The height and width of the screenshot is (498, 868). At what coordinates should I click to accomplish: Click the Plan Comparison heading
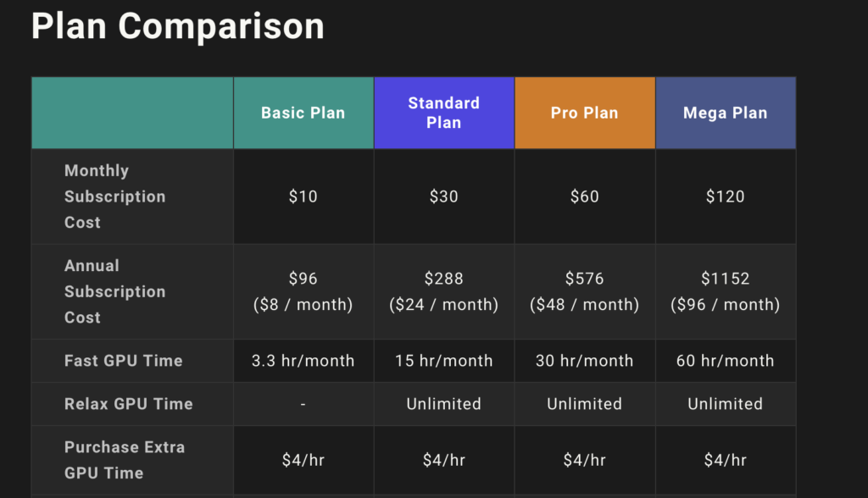click(178, 26)
